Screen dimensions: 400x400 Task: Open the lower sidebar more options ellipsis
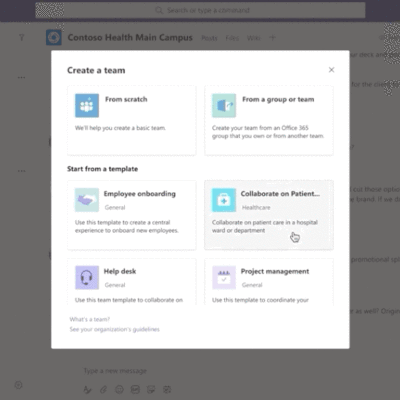point(21,171)
